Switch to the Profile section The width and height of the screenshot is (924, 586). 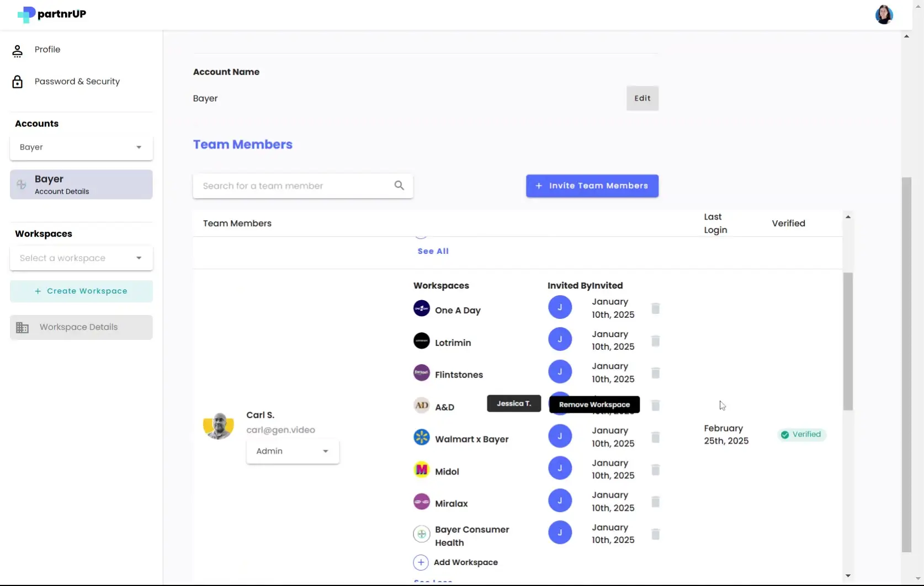(x=47, y=50)
